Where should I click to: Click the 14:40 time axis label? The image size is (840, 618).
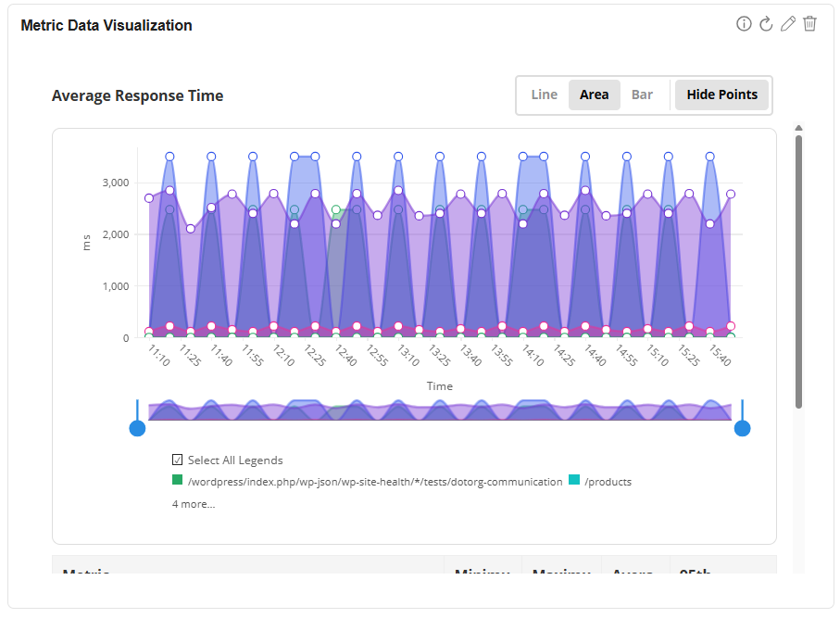coord(596,356)
